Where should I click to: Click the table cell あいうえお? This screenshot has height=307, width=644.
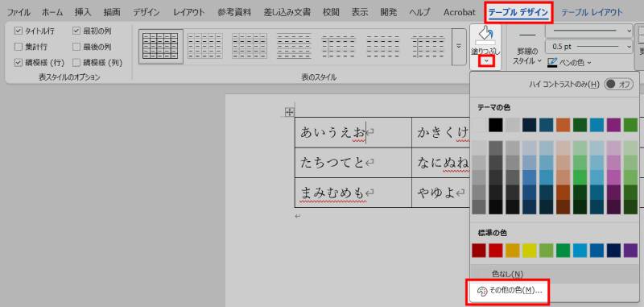pos(353,132)
